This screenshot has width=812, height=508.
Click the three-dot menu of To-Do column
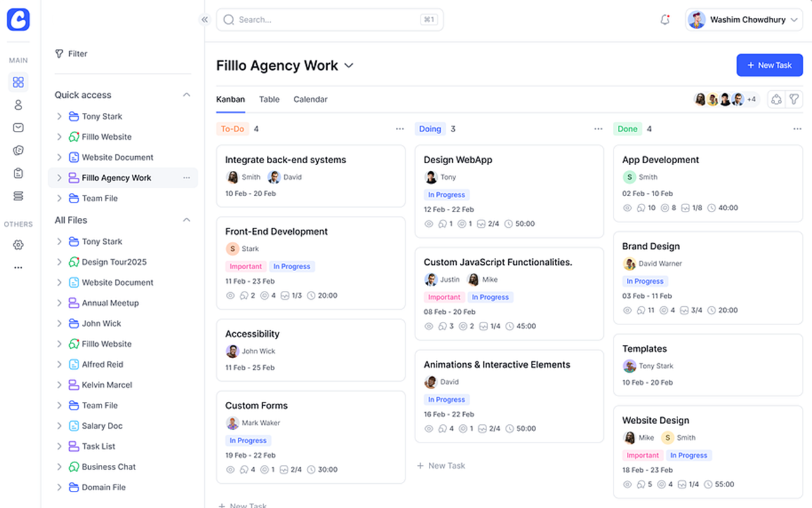tap(400, 129)
